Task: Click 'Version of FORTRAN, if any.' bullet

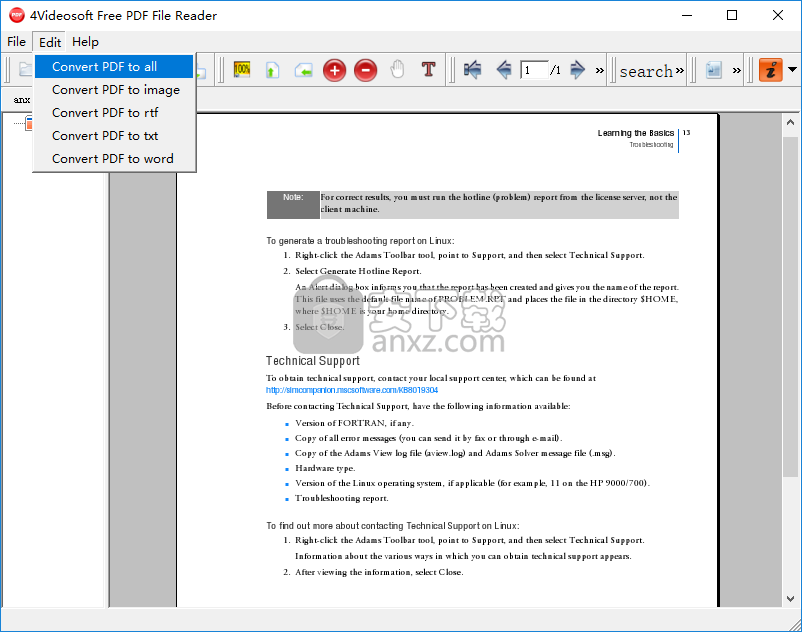Action: (354, 423)
